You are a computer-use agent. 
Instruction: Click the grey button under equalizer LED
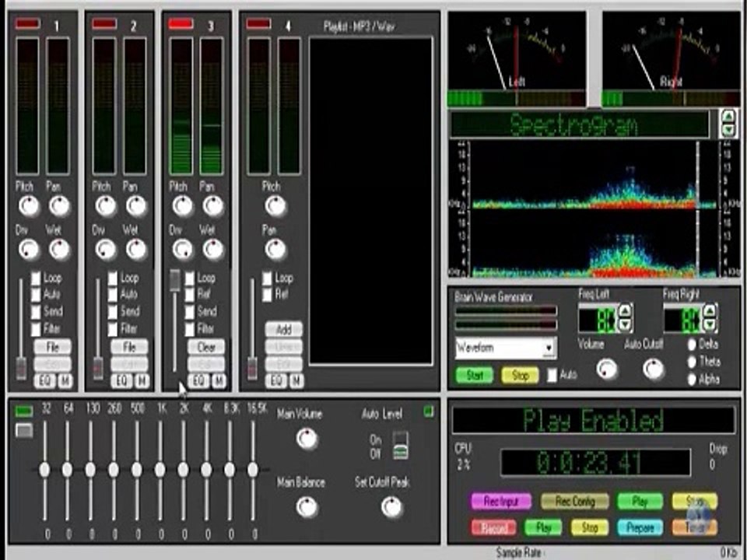[x=24, y=430]
